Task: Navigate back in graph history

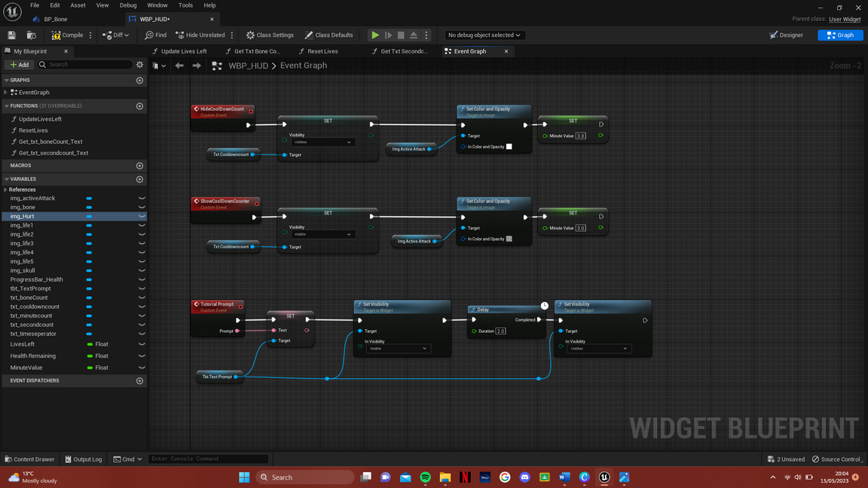Action: (179, 66)
